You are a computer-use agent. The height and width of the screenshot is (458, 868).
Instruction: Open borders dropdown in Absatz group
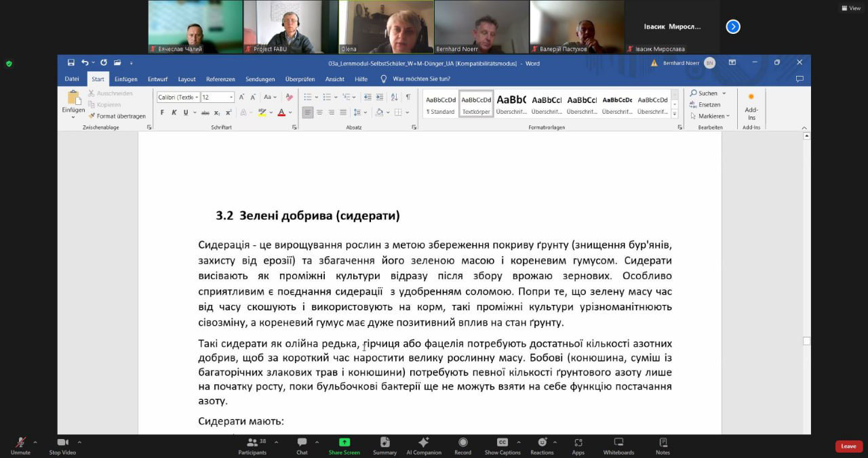407,112
